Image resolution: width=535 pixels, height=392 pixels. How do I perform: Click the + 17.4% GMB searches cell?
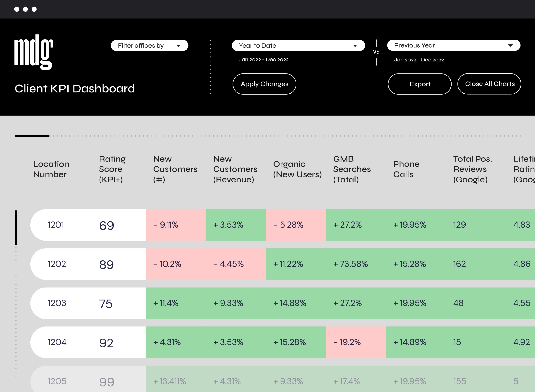tap(356, 379)
